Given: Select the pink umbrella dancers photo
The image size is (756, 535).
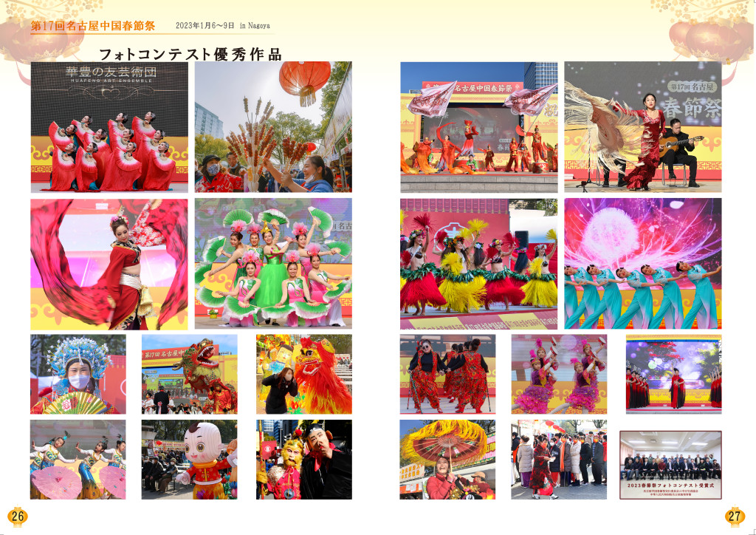Looking at the screenshot, I should click(78, 460).
